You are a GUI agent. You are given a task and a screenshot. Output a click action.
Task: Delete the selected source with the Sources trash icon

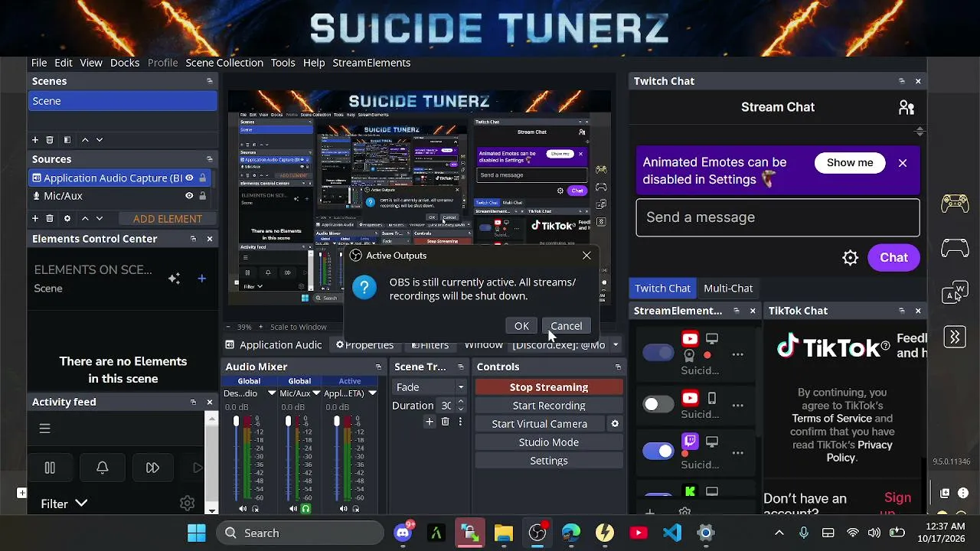[x=50, y=218]
